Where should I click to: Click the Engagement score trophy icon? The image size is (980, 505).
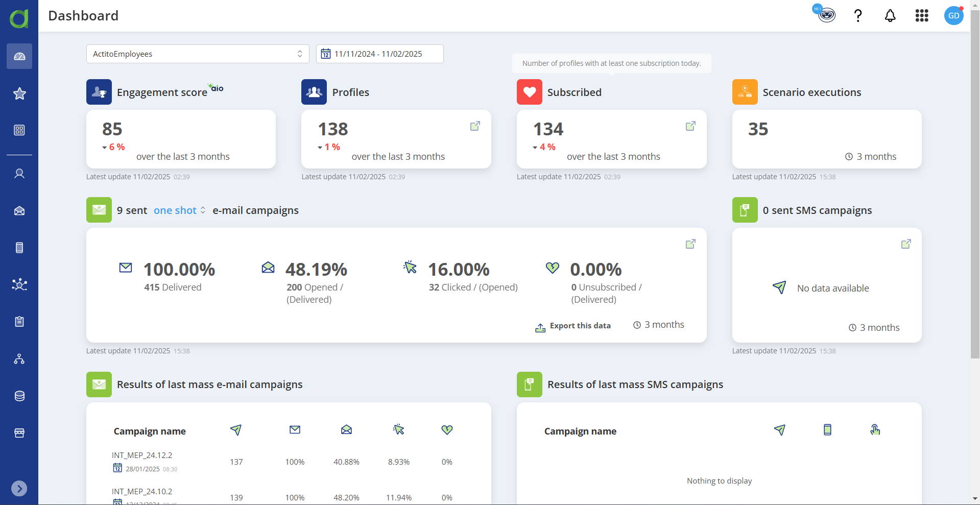pos(99,92)
